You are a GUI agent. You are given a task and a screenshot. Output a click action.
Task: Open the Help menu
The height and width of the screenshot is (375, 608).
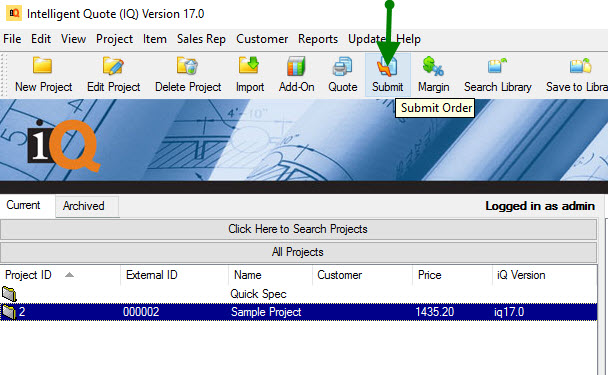click(x=408, y=39)
